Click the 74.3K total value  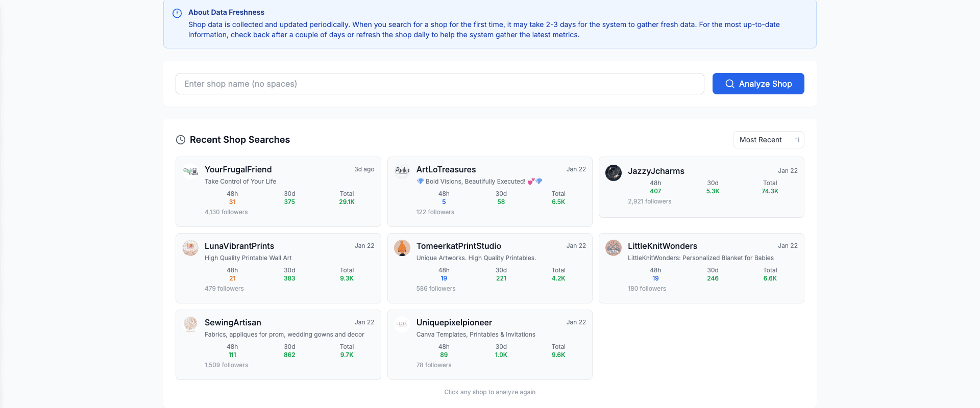tap(770, 191)
